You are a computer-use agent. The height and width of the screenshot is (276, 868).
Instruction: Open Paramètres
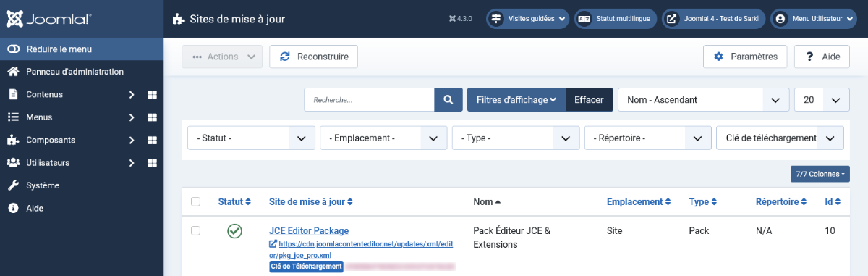tap(745, 57)
